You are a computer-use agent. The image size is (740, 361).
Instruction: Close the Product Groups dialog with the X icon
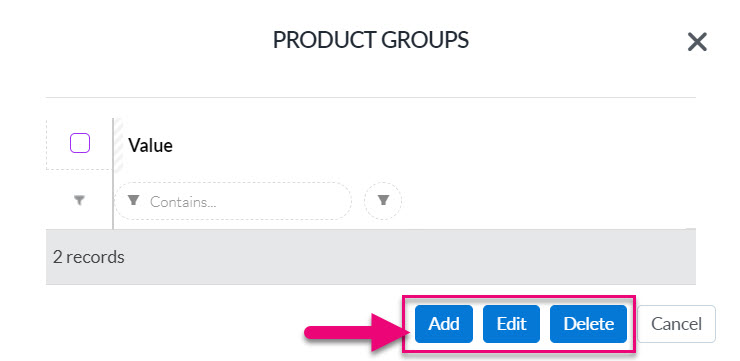pyautogui.click(x=697, y=42)
